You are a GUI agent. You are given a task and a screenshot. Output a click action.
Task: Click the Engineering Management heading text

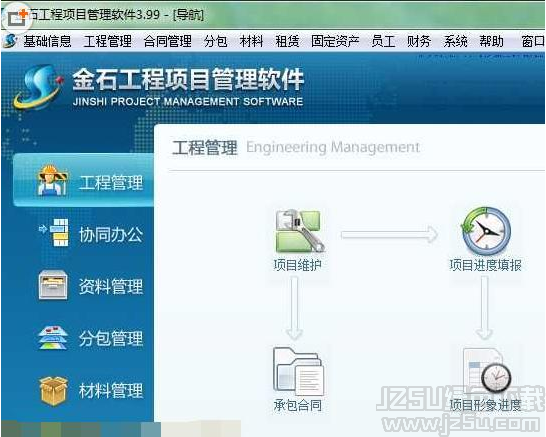coord(333,147)
